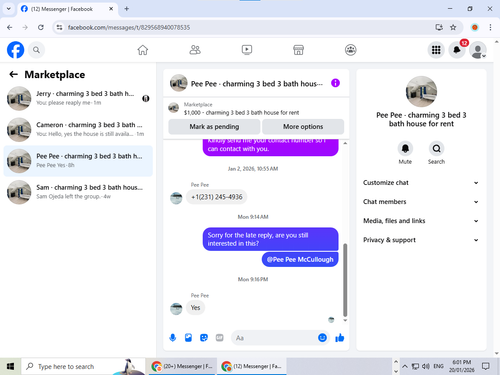500x375 pixels.
Task: Open the Marketplace listing $1,000 link
Action: click(241, 113)
